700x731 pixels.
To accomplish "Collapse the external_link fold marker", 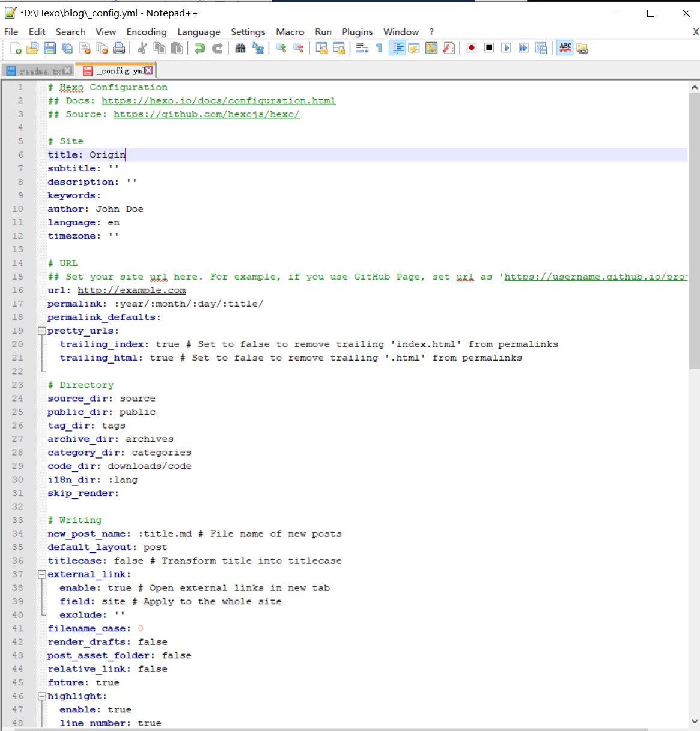I will [x=42, y=574].
